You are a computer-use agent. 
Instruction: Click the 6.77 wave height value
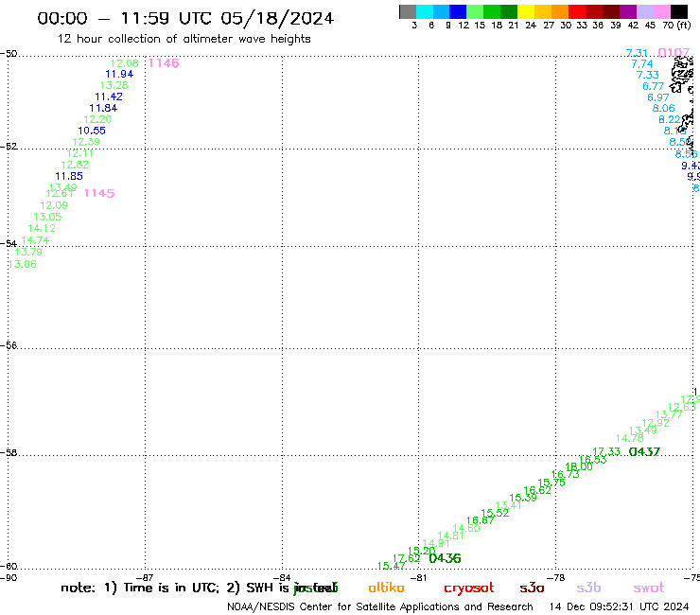coord(653,86)
